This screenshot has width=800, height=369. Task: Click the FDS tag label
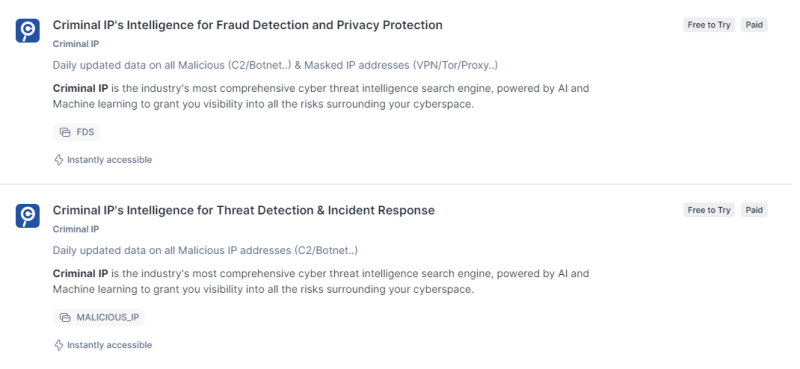point(85,132)
